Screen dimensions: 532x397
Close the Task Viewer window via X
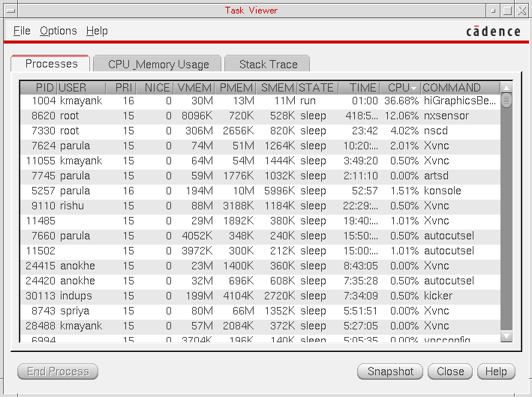coord(521,11)
